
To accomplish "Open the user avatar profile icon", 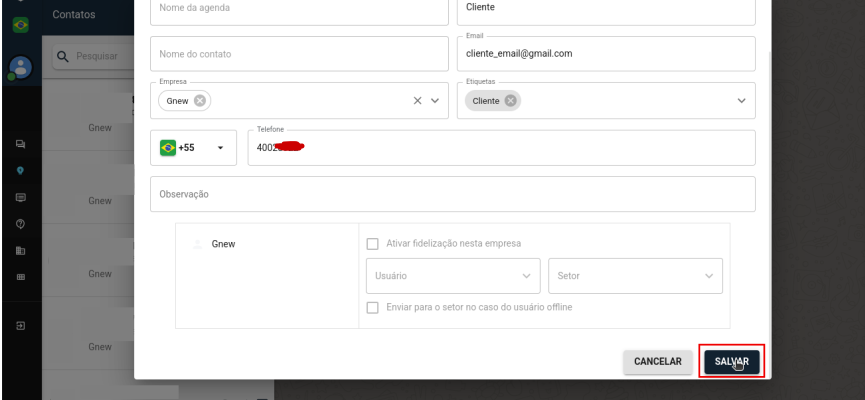I will tap(20, 67).
